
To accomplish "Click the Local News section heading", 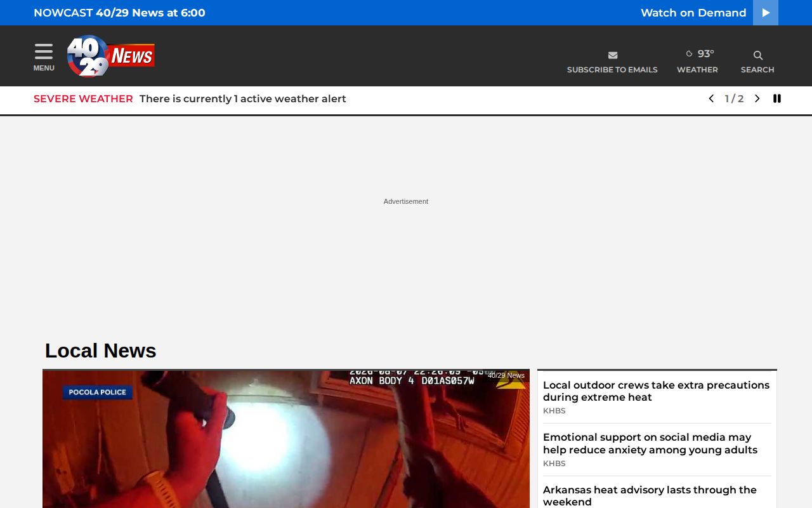I will (x=100, y=351).
